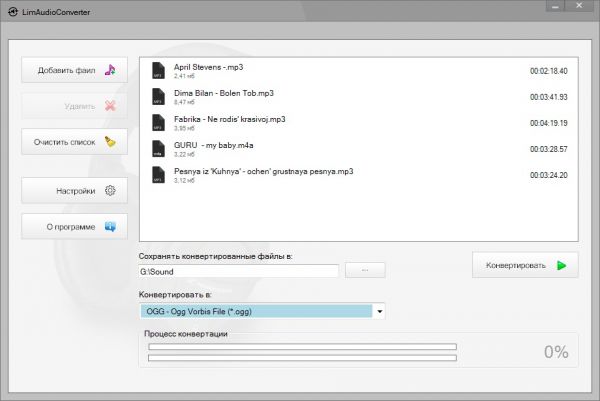Click the format combo box arrow
The height and width of the screenshot is (401, 600).
379,311
